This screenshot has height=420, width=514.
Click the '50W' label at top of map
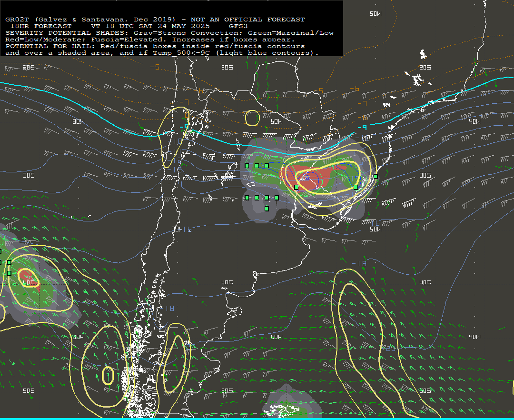click(x=376, y=14)
